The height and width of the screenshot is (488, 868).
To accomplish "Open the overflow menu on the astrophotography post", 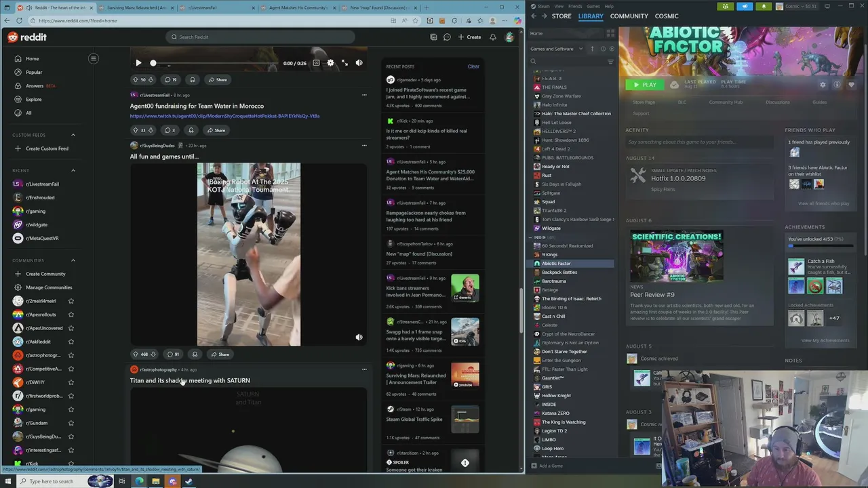I will click(x=364, y=369).
